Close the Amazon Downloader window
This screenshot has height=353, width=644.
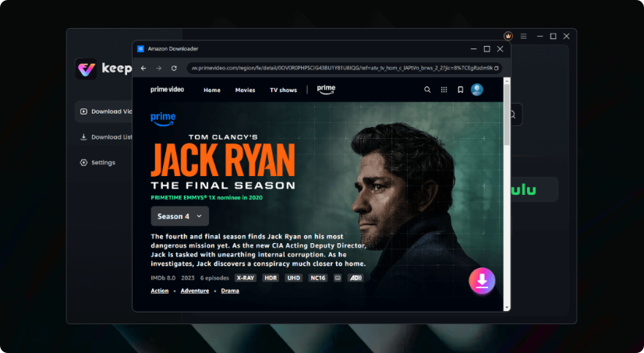coord(501,49)
